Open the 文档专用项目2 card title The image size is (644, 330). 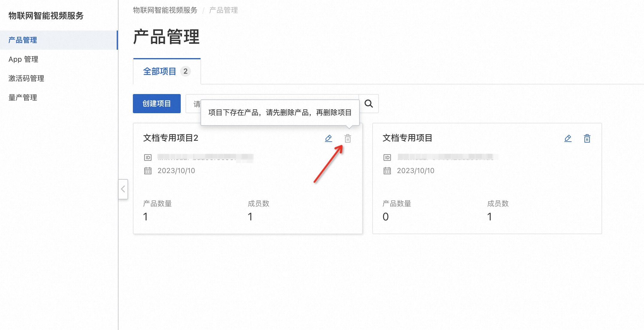pos(171,138)
